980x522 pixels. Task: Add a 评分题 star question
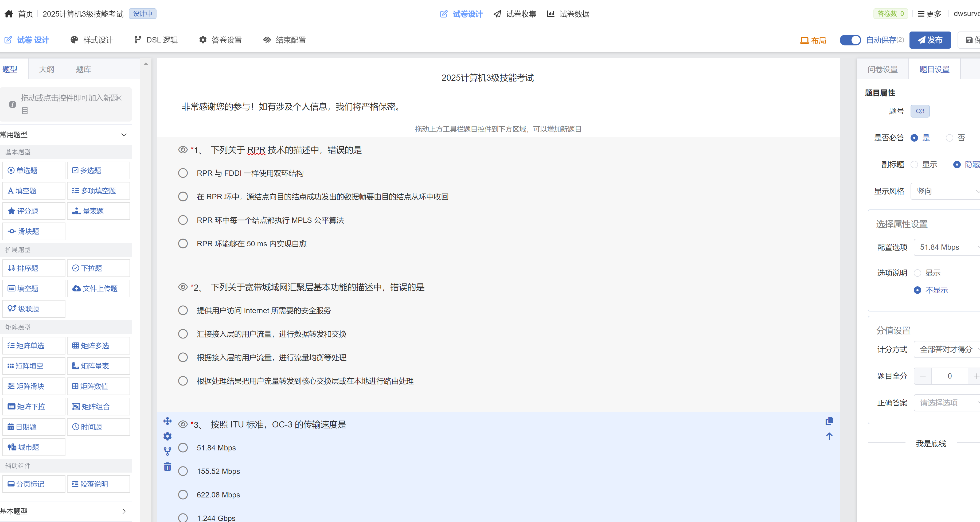pyautogui.click(x=34, y=211)
